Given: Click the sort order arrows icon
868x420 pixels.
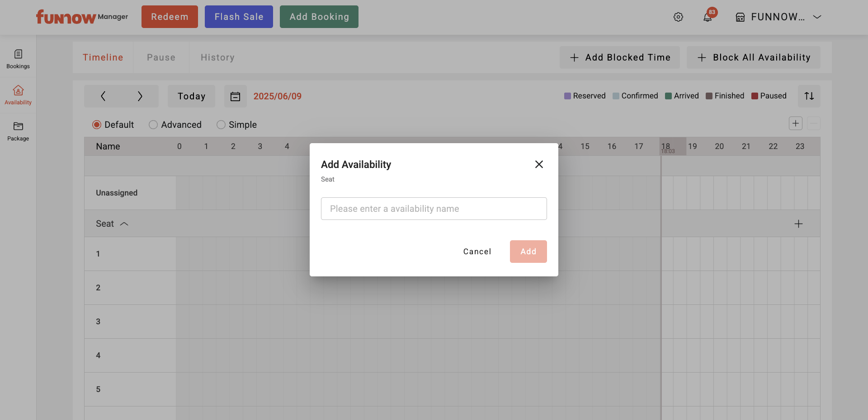Looking at the screenshot, I should click(809, 96).
